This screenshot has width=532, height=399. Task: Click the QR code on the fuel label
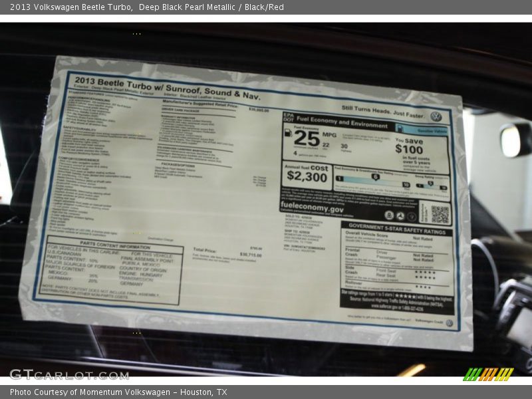click(440, 214)
